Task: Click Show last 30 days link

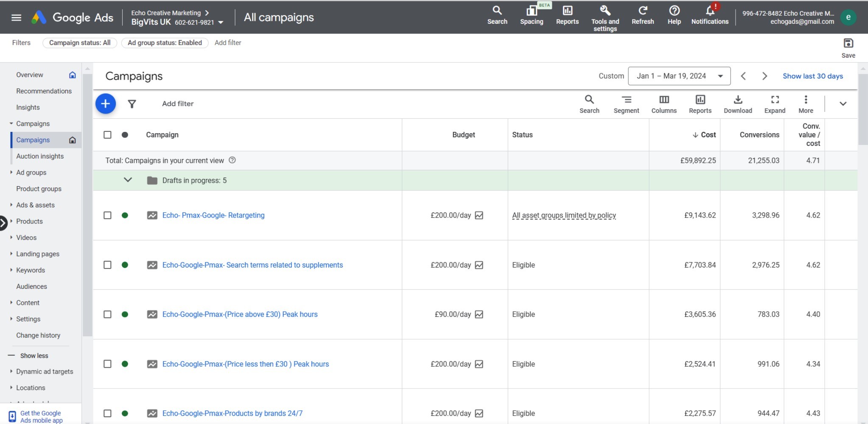Action: coord(812,76)
